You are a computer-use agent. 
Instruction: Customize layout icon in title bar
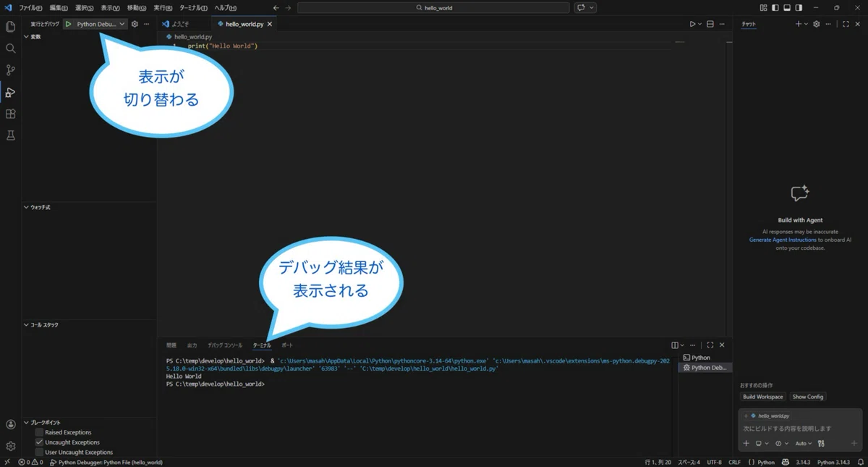(763, 8)
